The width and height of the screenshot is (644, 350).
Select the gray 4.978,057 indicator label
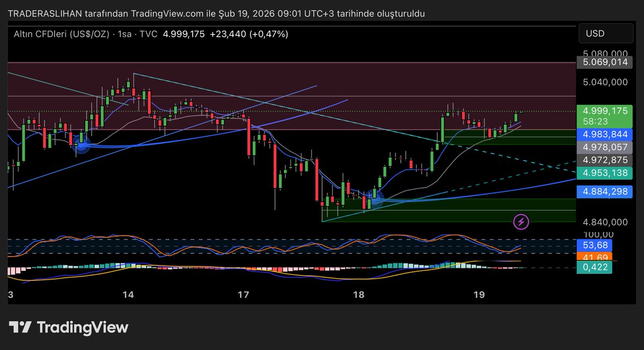click(605, 147)
